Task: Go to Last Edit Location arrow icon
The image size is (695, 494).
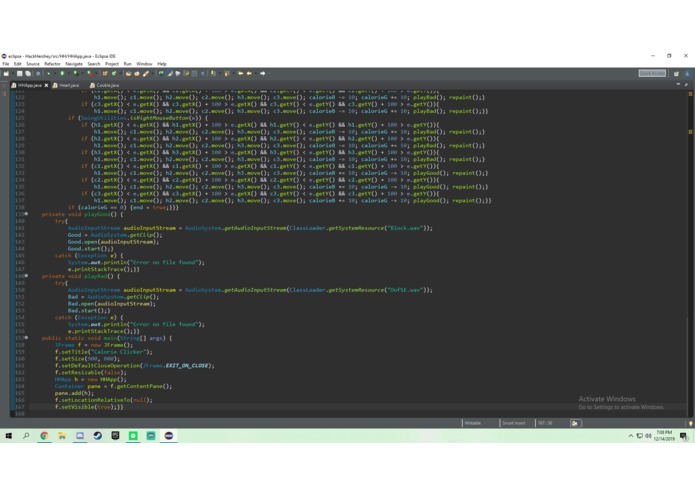Action: pos(240,73)
